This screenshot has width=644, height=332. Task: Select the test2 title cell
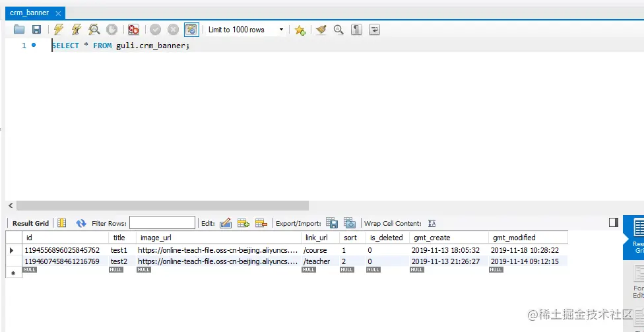tap(122, 261)
